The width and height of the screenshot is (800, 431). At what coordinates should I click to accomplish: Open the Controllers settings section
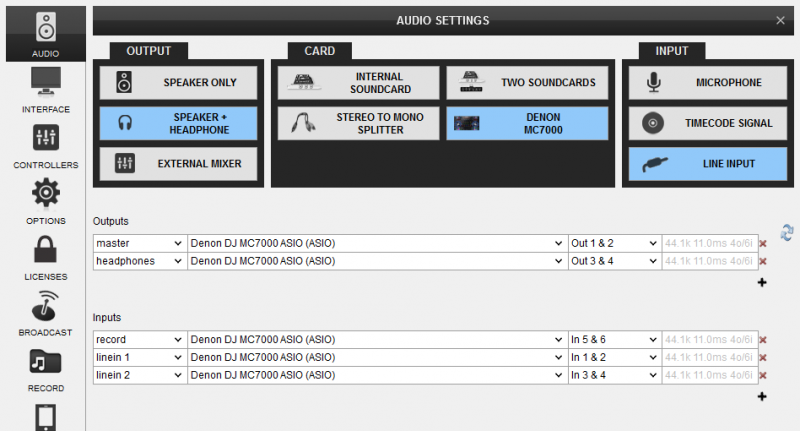click(x=45, y=146)
